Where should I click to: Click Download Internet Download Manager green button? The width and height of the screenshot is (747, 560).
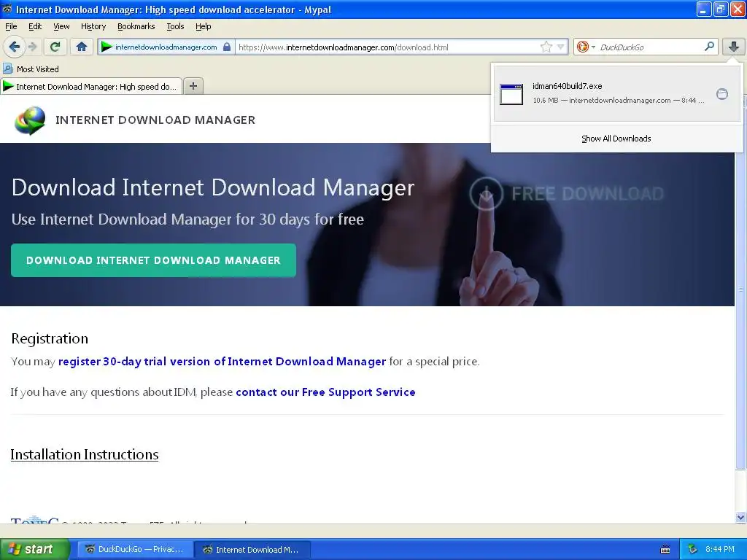point(153,260)
